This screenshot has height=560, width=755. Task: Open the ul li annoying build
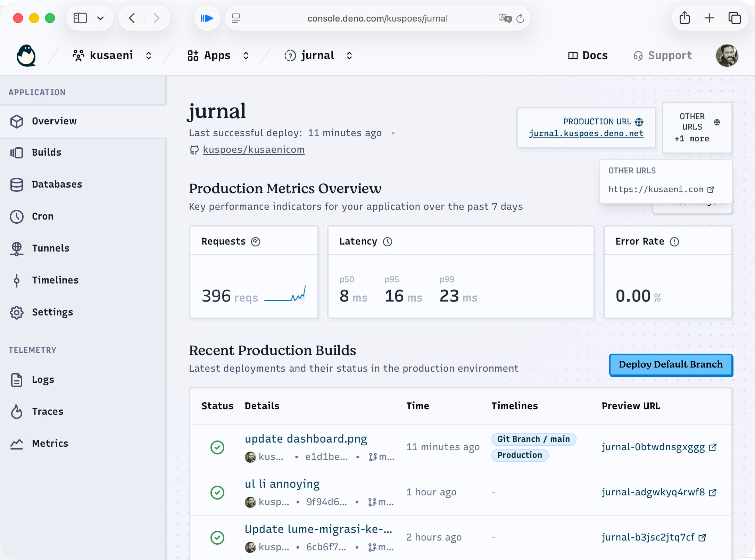[282, 484]
